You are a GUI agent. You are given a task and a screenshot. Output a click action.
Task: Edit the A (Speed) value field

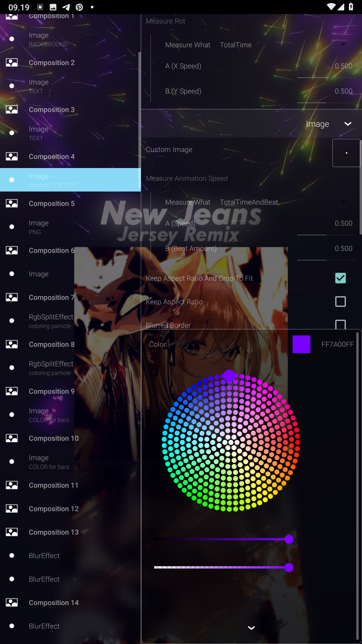326,223
